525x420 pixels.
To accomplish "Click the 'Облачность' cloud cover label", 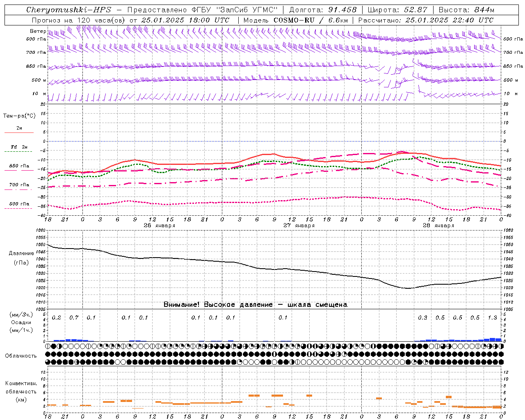I will click(x=21, y=356).
